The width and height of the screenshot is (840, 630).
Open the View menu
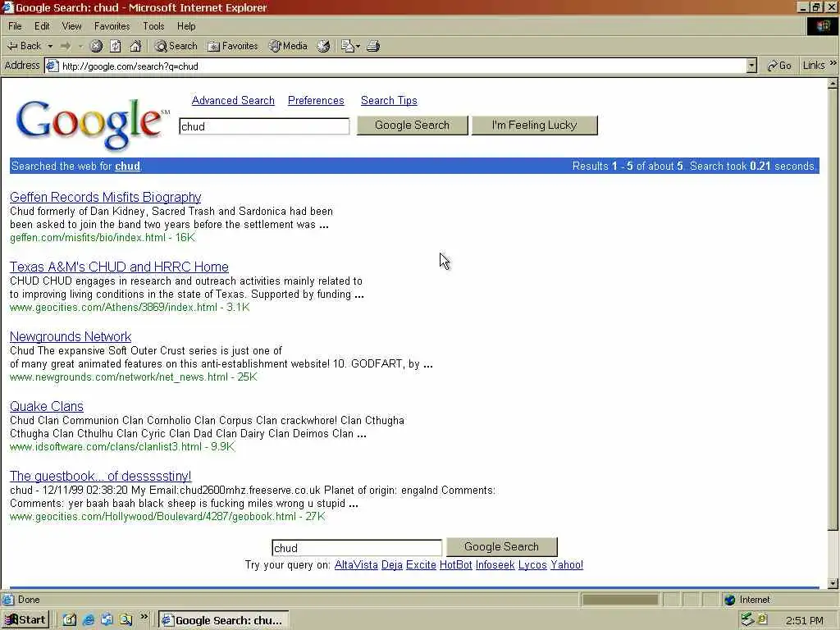click(72, 26)
